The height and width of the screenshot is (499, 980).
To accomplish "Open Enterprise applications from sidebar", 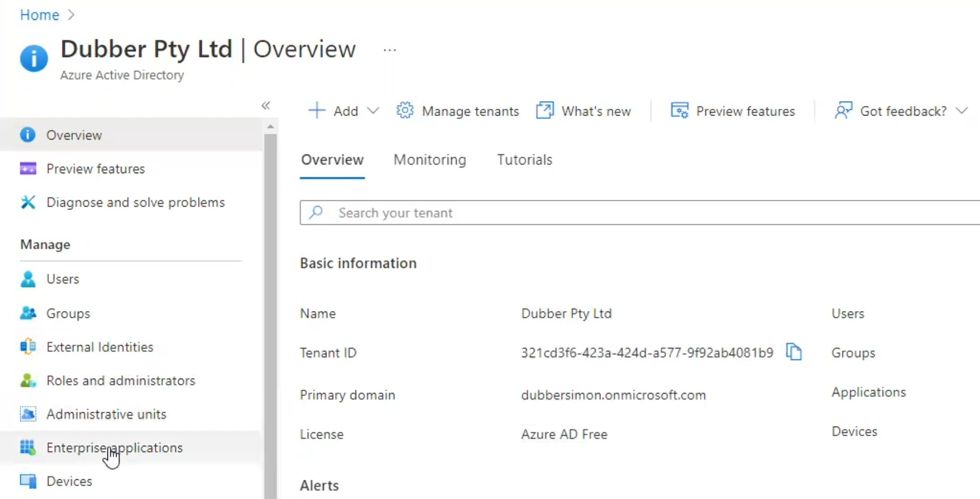I will (114, 448).
